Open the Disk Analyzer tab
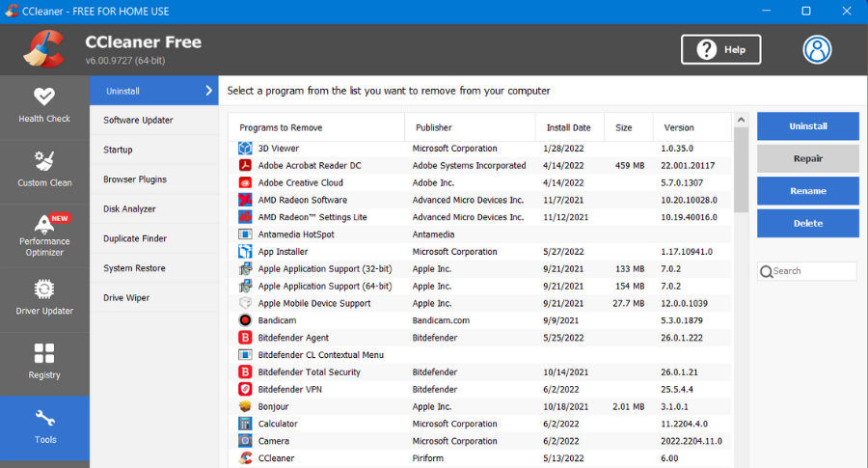Screen dimensions: 868x468 (154, 208)
